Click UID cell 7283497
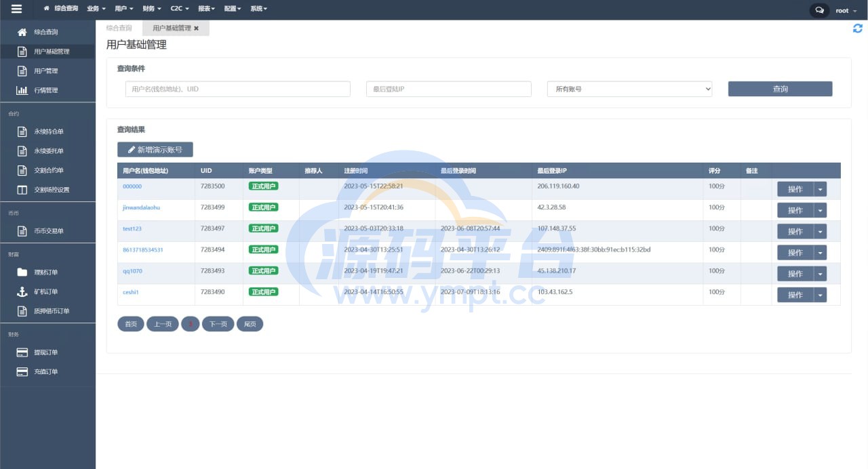The height and width of the screenshot is (469, 868). pyautogui.click(x=212, y=228)
